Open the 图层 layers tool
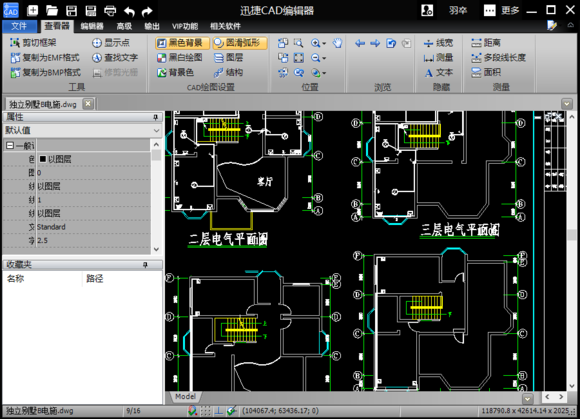 tap(228, 58)
